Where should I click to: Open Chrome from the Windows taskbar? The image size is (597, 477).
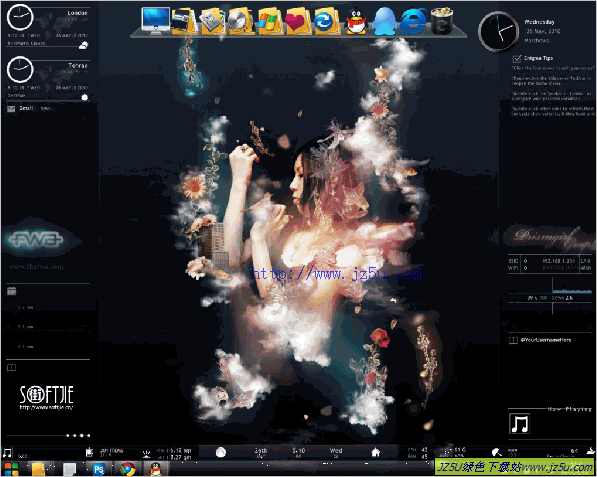[128, 469]
